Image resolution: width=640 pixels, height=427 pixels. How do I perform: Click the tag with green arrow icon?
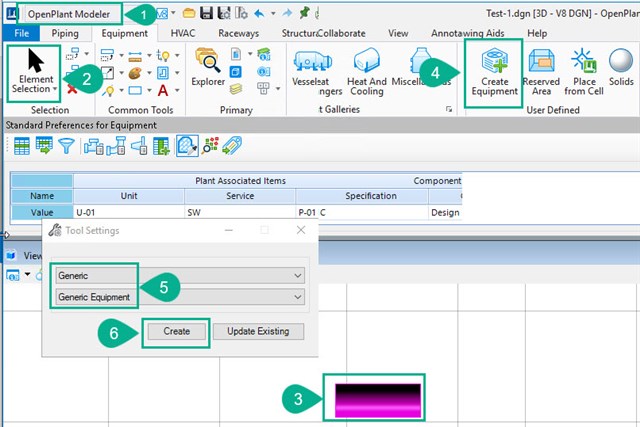tap(232, 146)
